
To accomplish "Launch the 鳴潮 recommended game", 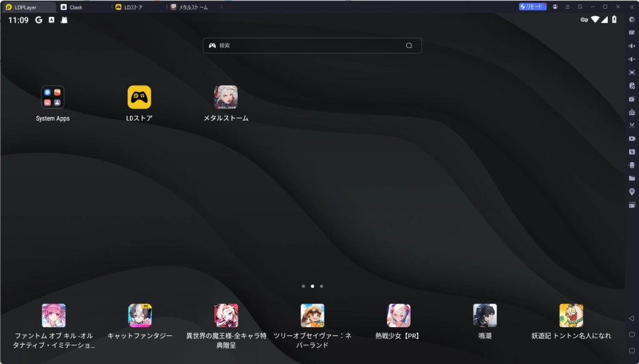I will tap(485, 315).
